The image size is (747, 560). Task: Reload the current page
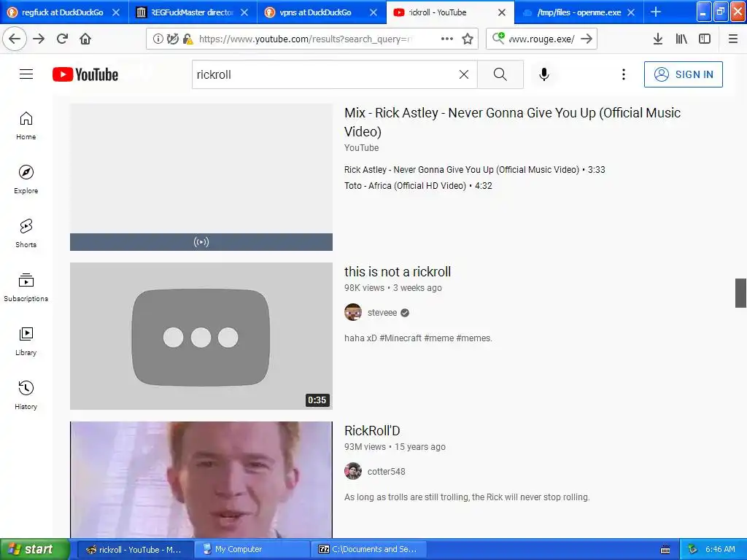click(62, 39)
